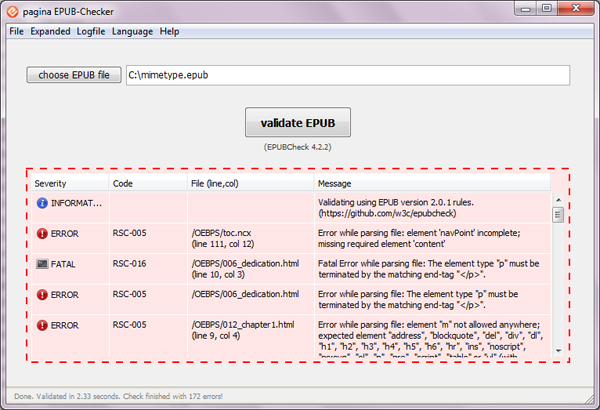Open the Language menu
The image size is (600, 410).
coord(132,31)
